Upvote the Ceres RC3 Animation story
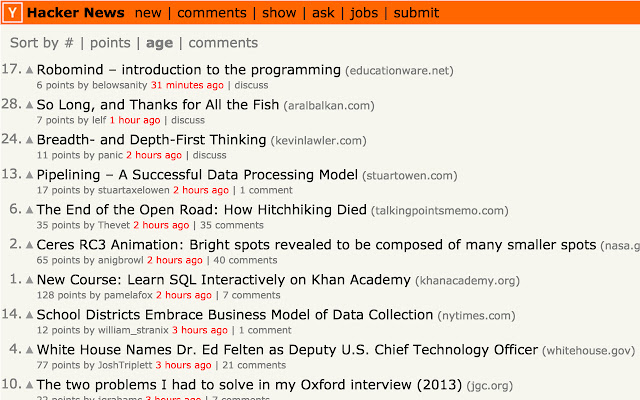Image resolution: width=640 pixels, height=400 pixels. [29, 246]
